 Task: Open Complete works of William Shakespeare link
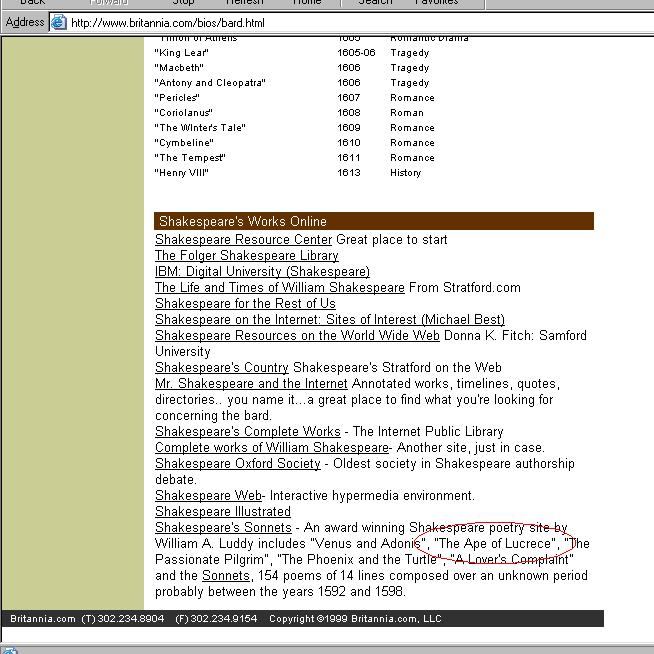[272, 448]
